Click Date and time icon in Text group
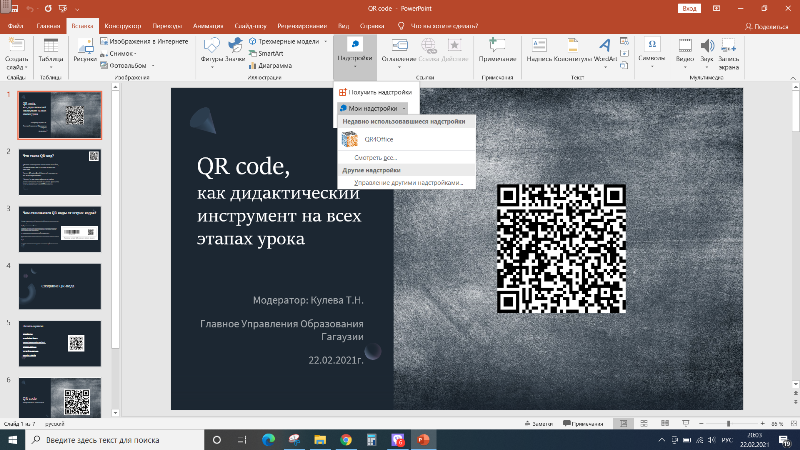Screen dimensions: 800x450 pos(624,41)
